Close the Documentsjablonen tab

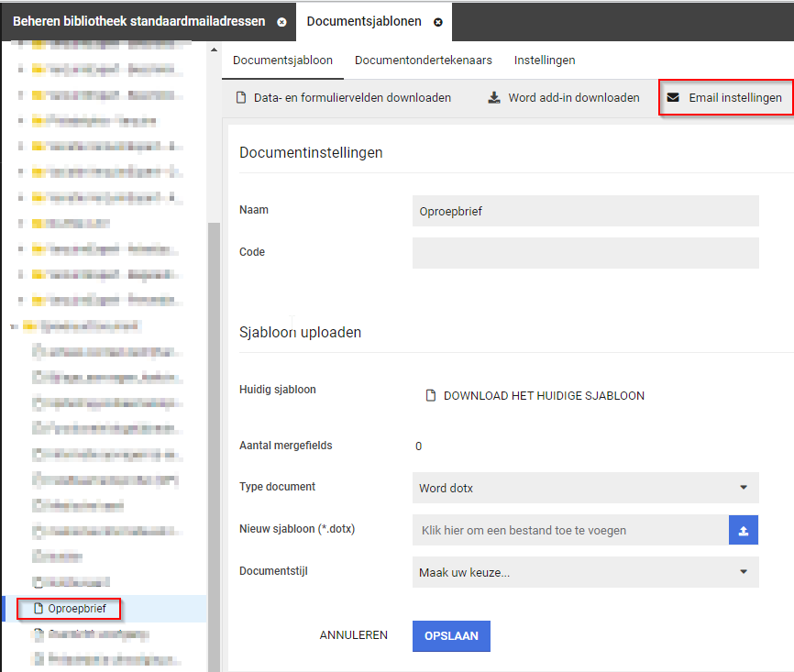(438, 22)
